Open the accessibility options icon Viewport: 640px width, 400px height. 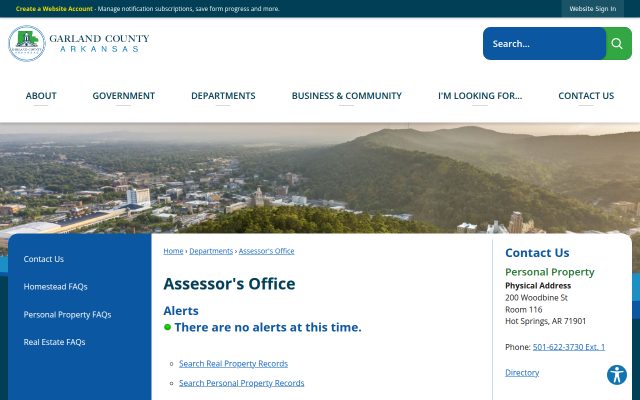[x=616, y=375]
